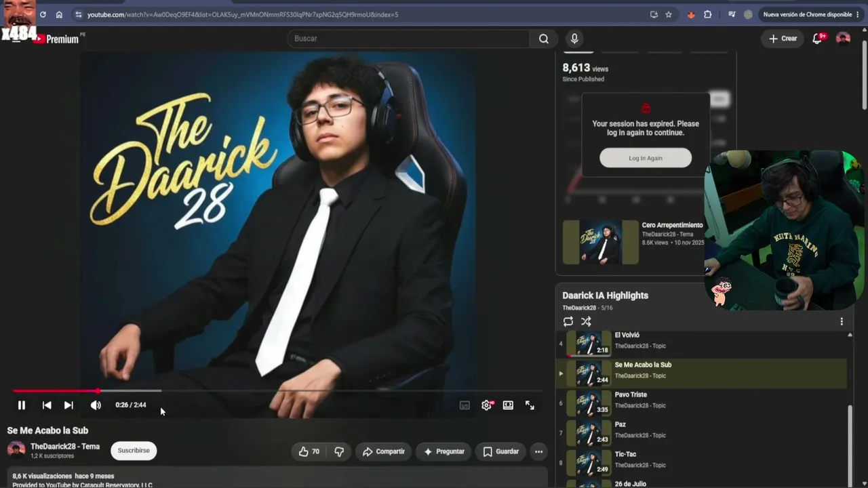868x488 pixels.
Task: Open the TheDaarick28 - Tema channel name link
Action: tap(65, 447)
